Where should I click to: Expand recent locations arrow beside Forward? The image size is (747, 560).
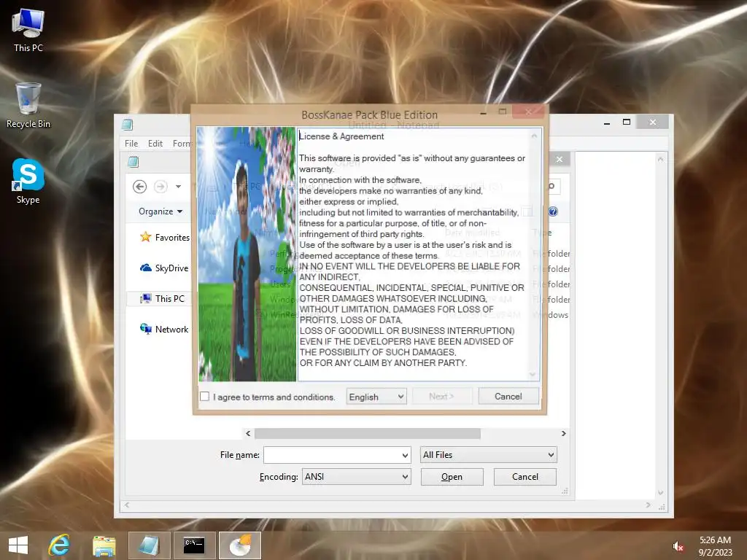click(x=178, y=187)
